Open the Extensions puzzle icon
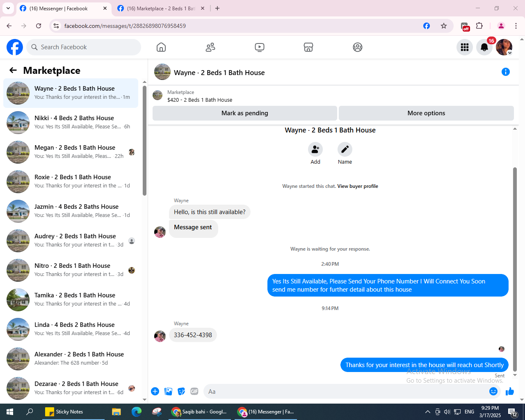 coord(479,26)
